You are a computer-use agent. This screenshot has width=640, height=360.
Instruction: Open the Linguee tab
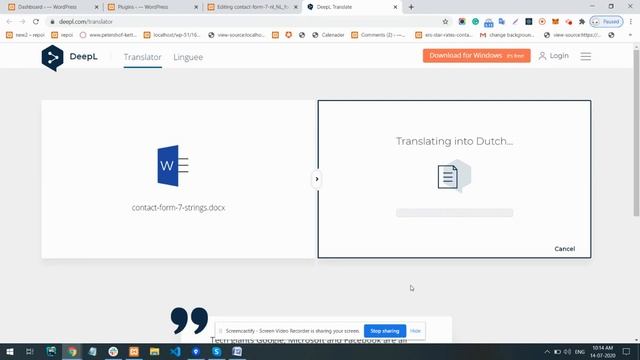(x=188, y=57)
